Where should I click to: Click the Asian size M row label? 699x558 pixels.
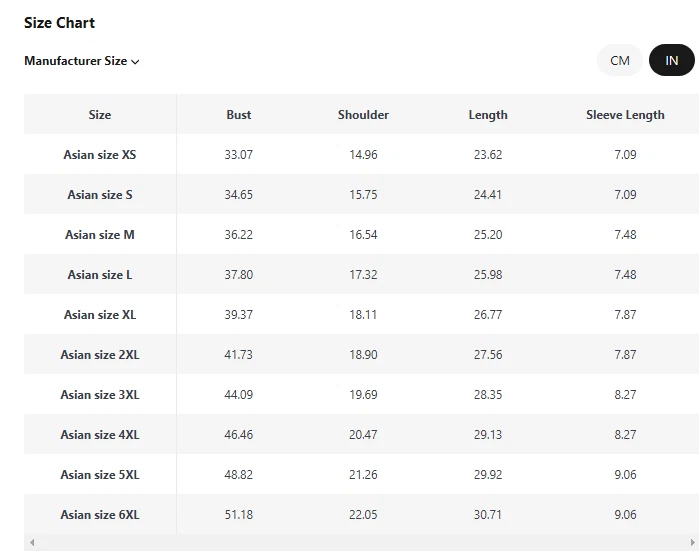(100, 235)
